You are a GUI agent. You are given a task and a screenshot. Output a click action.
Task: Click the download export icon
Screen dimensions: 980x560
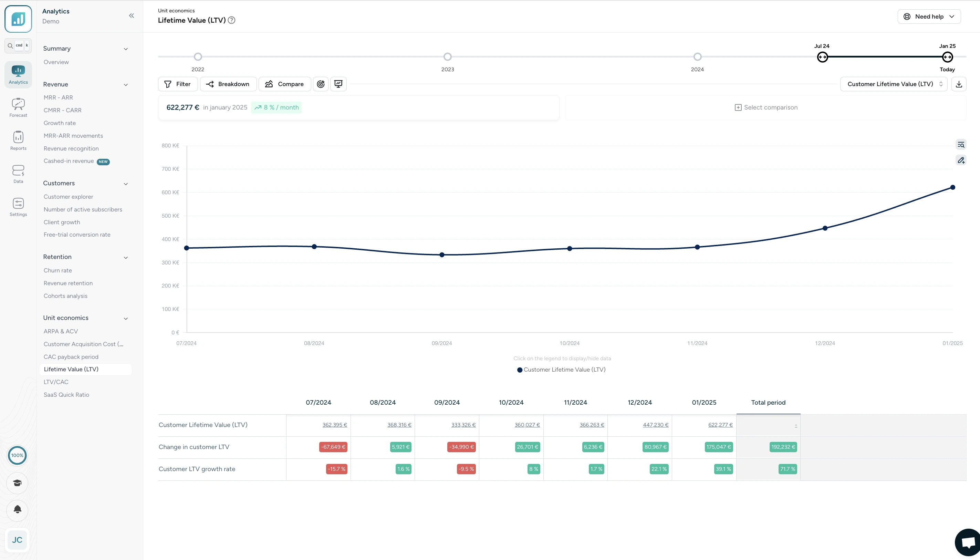[x=958, y=84]
